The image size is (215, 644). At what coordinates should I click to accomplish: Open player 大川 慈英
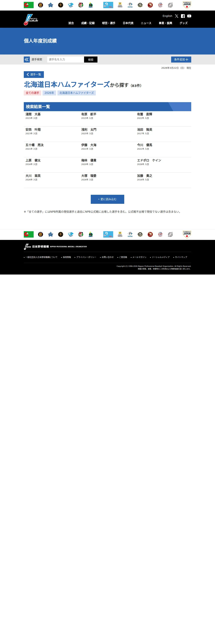coord(33,176)
